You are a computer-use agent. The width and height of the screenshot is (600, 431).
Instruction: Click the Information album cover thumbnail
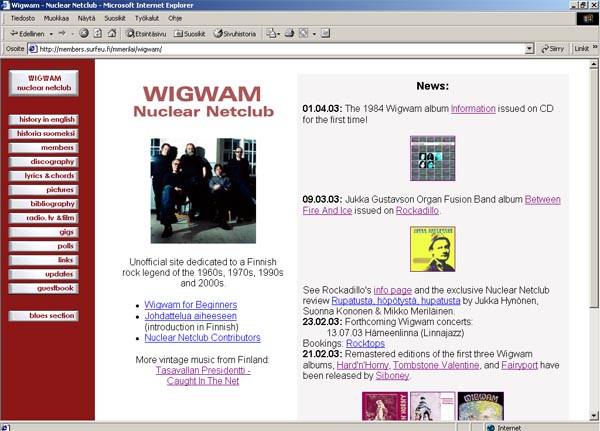point(432,158)
